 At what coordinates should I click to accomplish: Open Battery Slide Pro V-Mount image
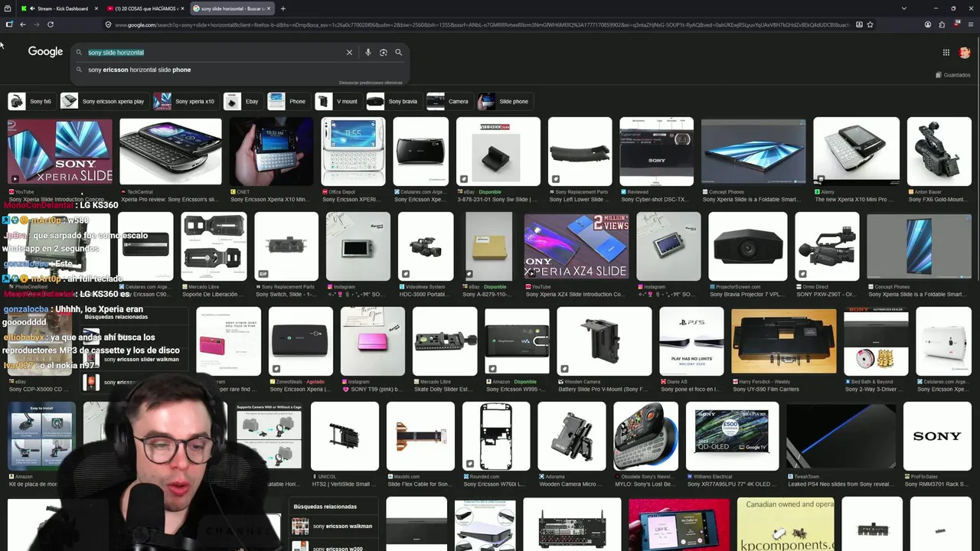point(604,341)
